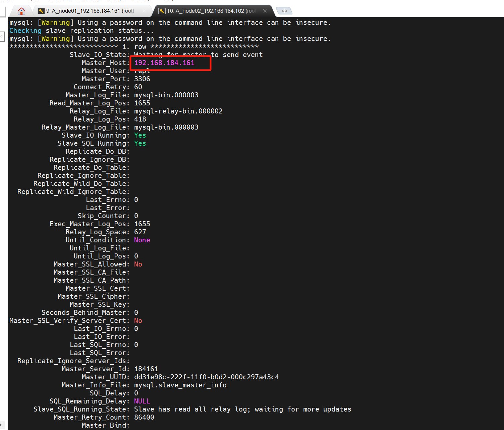Click the 'SQL_Delay:' label
Screen dimensions: 504x430
[110, 393]
